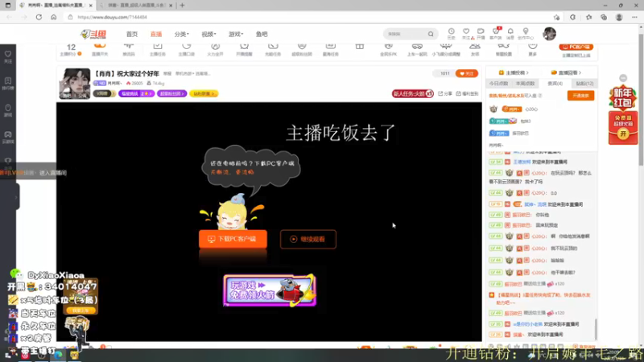The width and height of the screenshot is (644, 362).
Task: Click the 主播任务 toolbar icon
Action: point(158,49)
